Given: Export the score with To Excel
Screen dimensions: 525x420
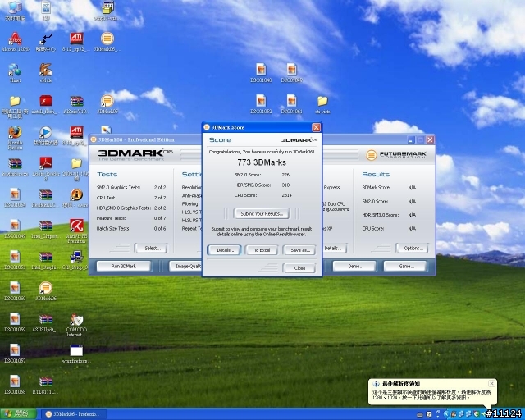Looking at the screenshot, I should coord(262,250).
